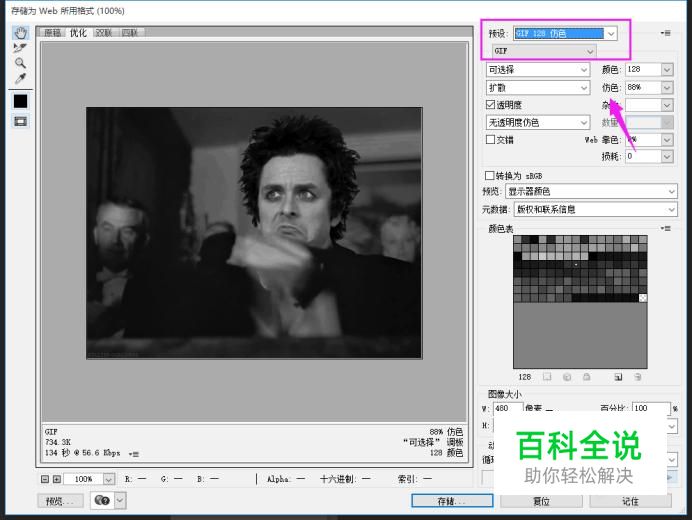Image resolution: width=692 pixels, height=520 pixels.
Task: Select the Hand tool
Action: click(x=20, y=33)
